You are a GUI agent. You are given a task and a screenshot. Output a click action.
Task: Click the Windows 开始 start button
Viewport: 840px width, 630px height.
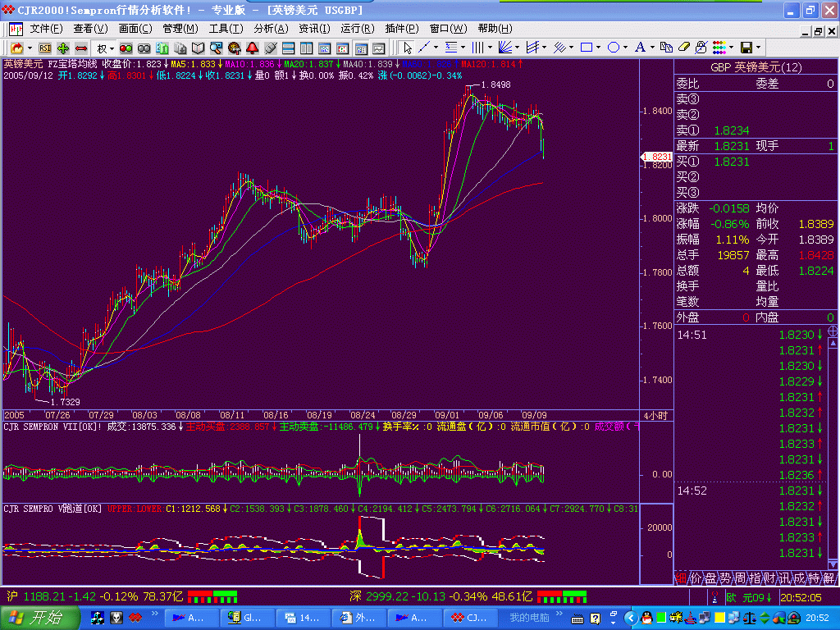[39, 618]
